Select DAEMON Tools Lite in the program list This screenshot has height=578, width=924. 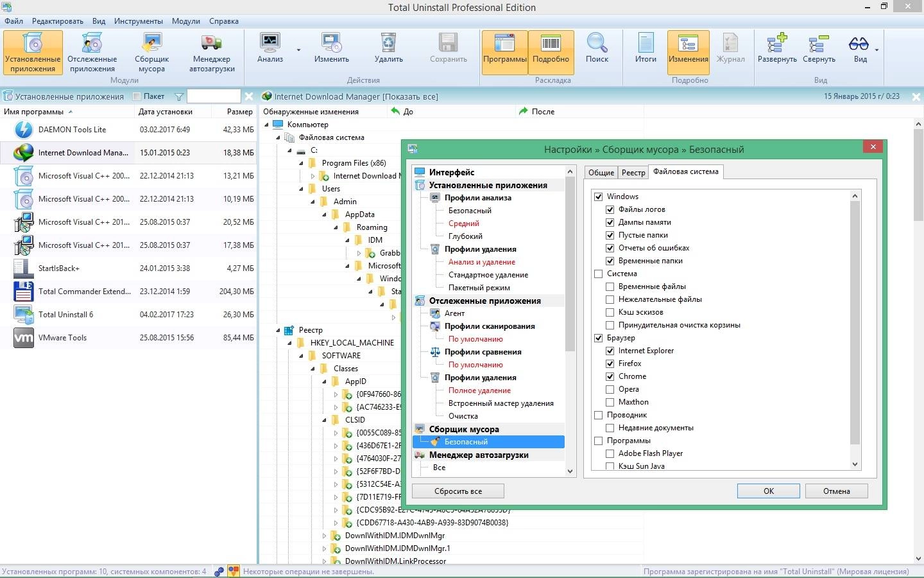(x=128, y=130)
